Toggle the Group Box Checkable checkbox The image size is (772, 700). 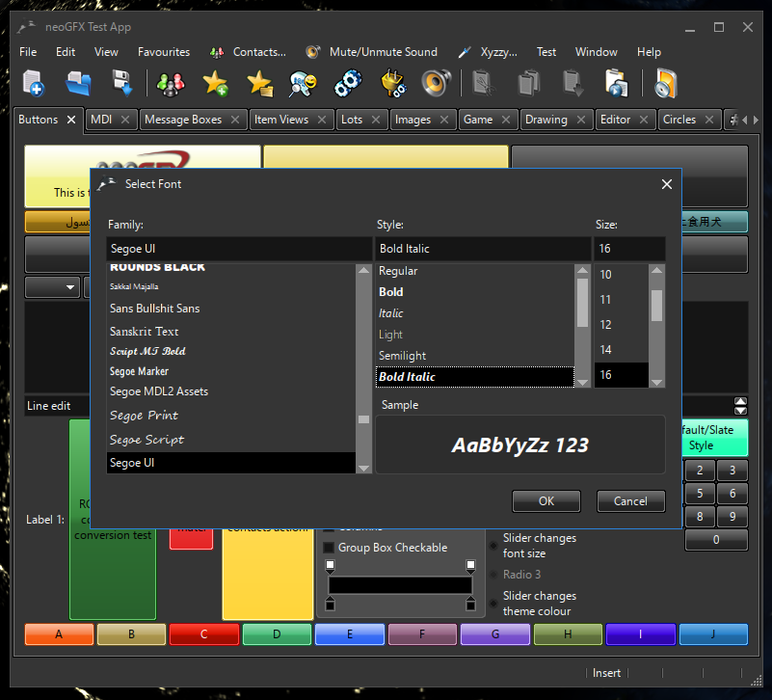coord(329,548)
